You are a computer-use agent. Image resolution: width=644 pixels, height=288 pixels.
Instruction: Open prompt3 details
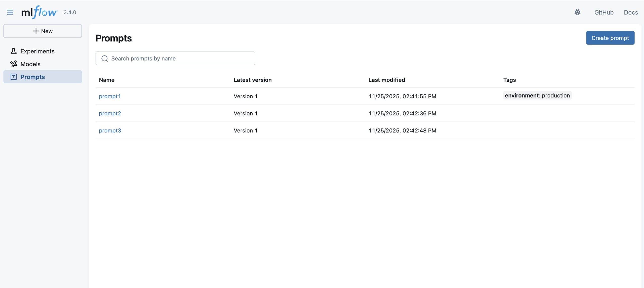click(x=110, y=130)
